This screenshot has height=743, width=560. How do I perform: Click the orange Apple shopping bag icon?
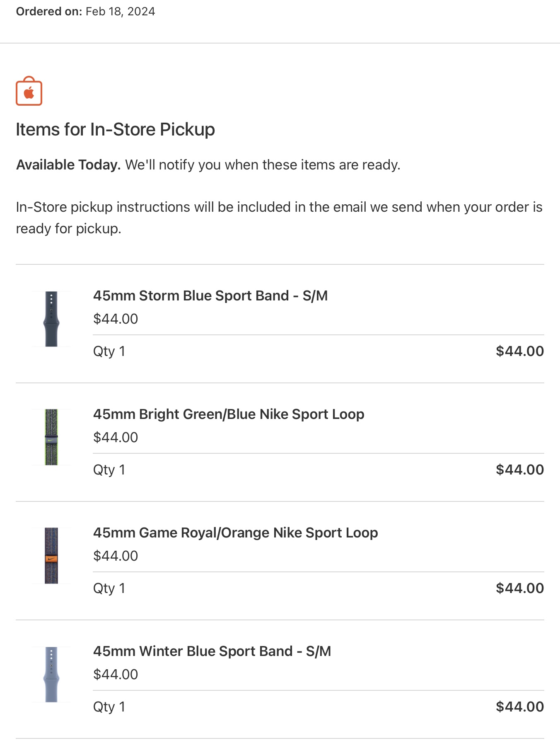(29, 91)
